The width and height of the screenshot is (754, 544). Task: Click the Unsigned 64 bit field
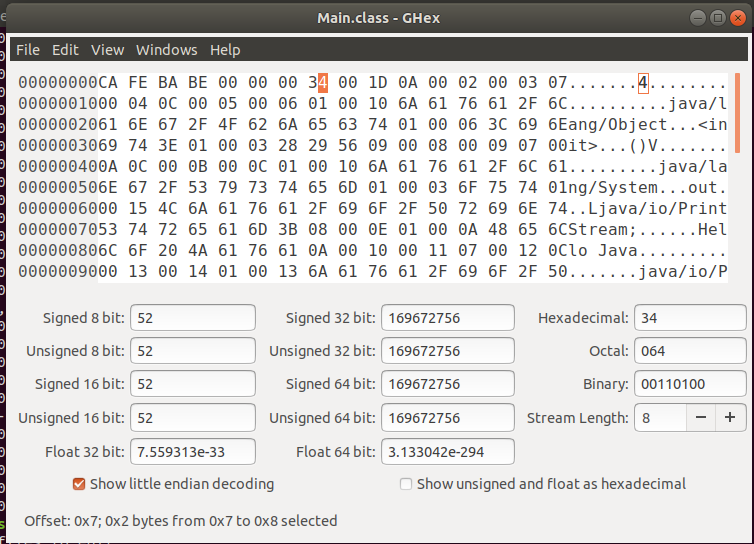448,417
